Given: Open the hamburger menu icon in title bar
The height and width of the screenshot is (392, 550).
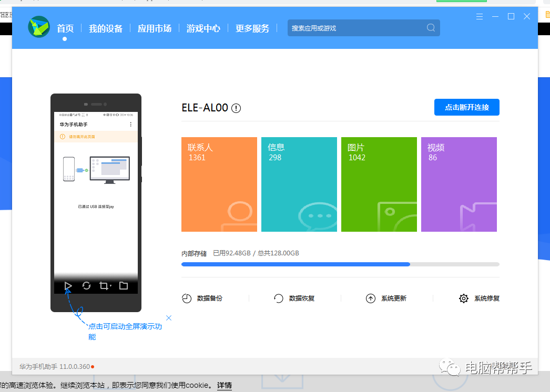Looking at the screenshot, I should click(x=479, y=16).
